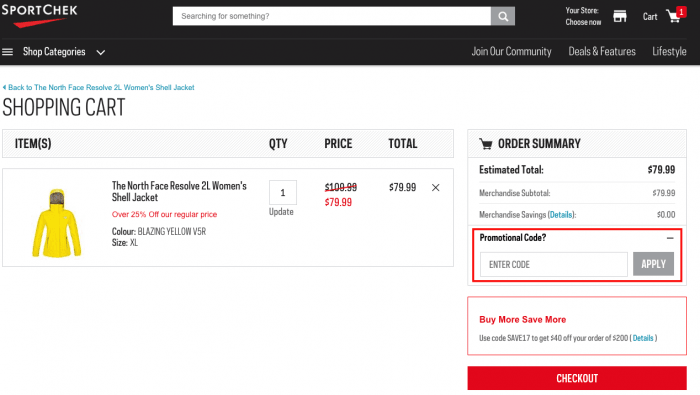700x395 pixels.
Task: Open Buy More Save More Details link
Action: click(643, 338)
